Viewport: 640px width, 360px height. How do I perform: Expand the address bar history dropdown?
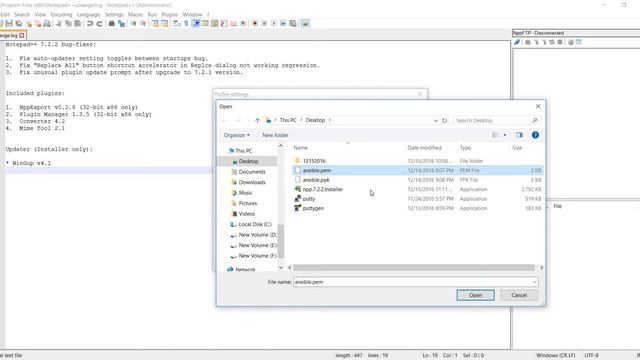[436, 120]
